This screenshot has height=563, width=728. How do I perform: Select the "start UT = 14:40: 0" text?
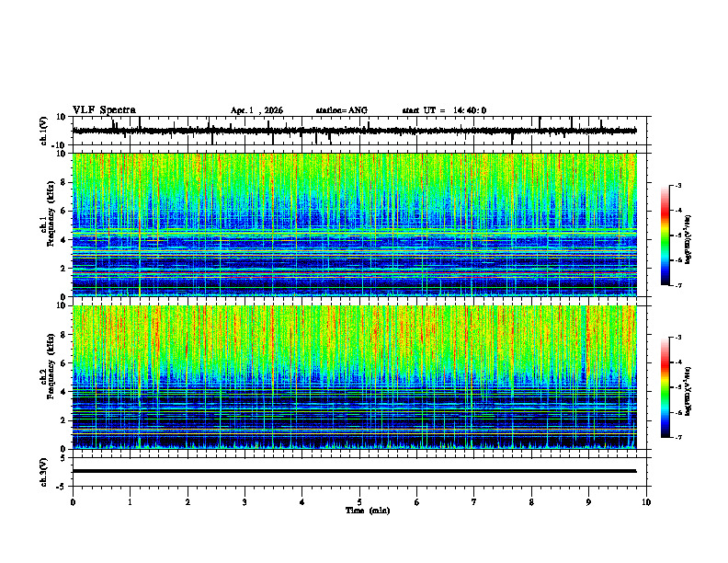444,110
